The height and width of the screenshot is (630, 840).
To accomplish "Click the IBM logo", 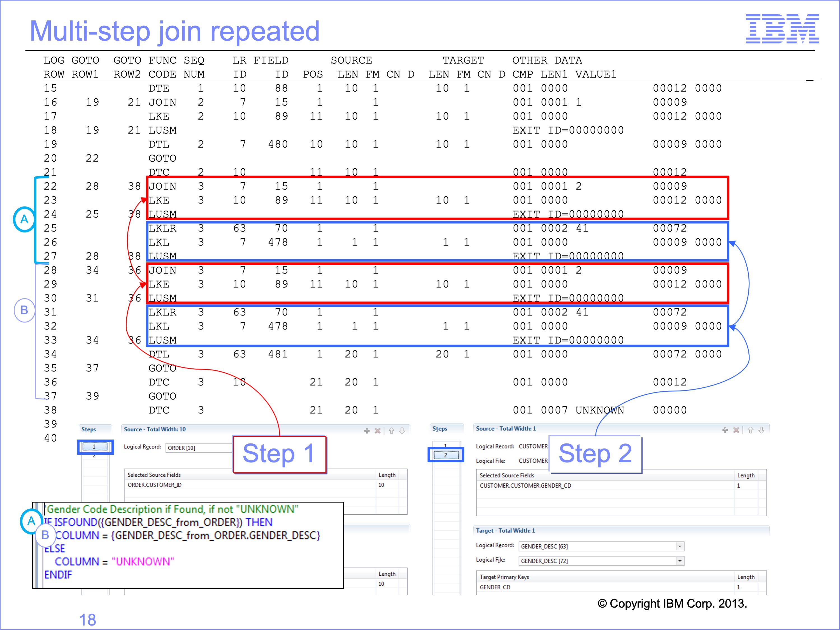I will click(782, 29).
